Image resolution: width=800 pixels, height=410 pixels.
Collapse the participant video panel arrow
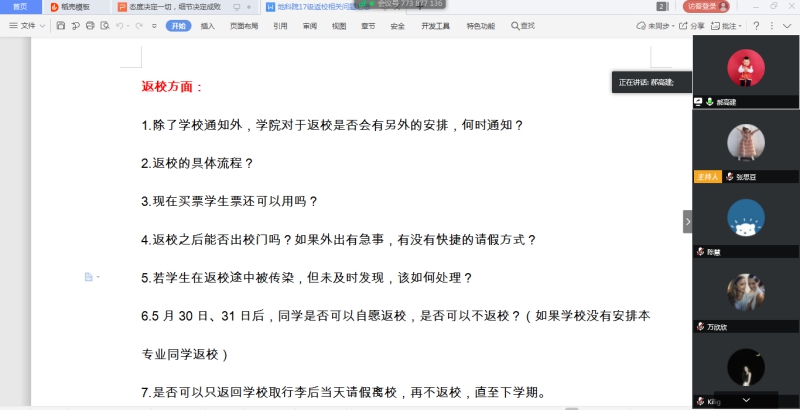click(x=687, y=221)
